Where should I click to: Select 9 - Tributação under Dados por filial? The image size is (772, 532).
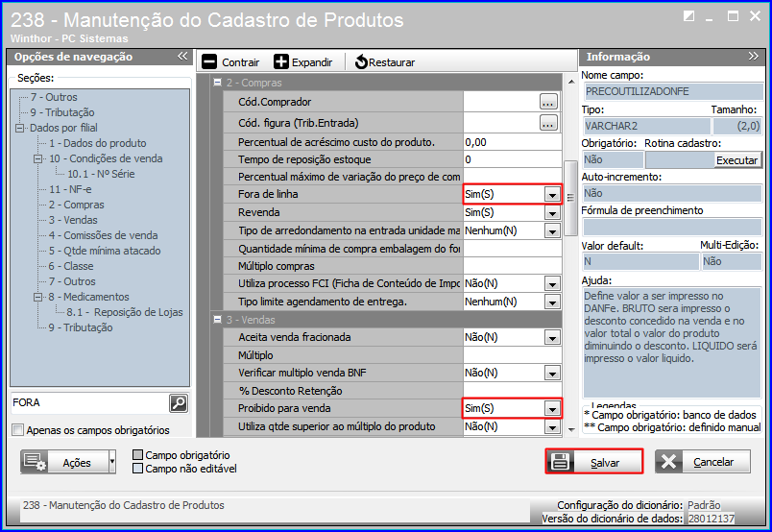click(81, 327)
